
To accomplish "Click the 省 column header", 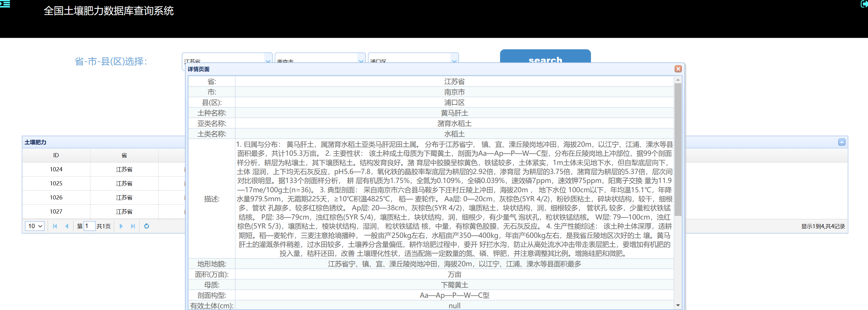I will click(x=124, y=155).
